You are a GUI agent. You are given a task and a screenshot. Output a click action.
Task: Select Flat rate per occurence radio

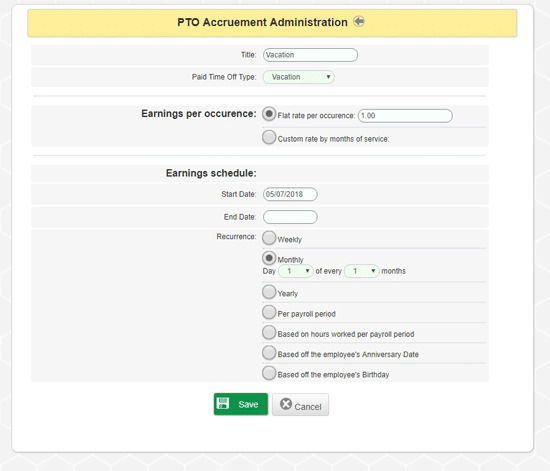point(269,114)
